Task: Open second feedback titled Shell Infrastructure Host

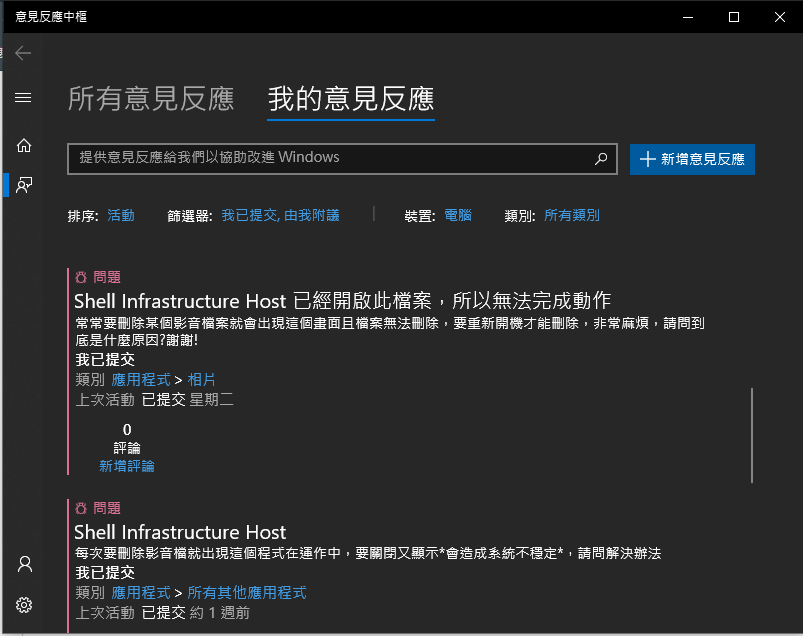Action: [180, 532]
